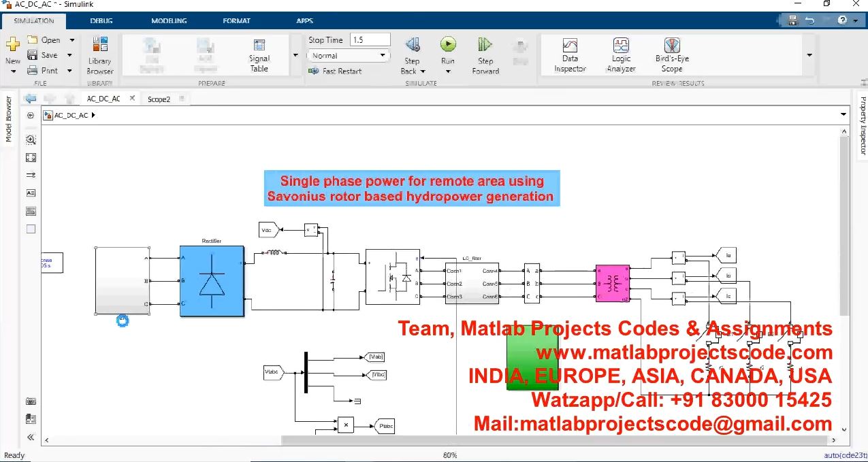Open the Logic Analyzer

click(621, 55)
